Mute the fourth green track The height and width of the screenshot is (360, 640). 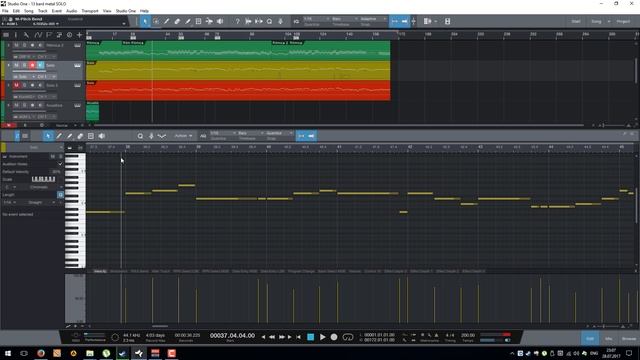(x=16, y=105)
